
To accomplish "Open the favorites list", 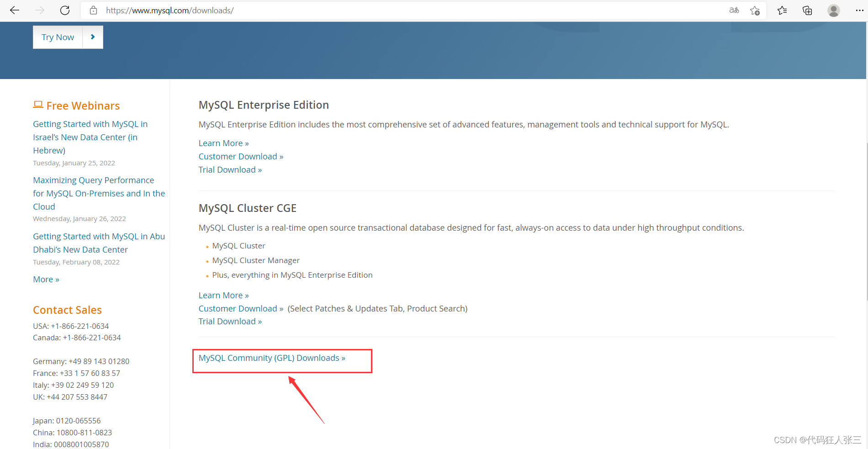I will (x=782, y=10).
